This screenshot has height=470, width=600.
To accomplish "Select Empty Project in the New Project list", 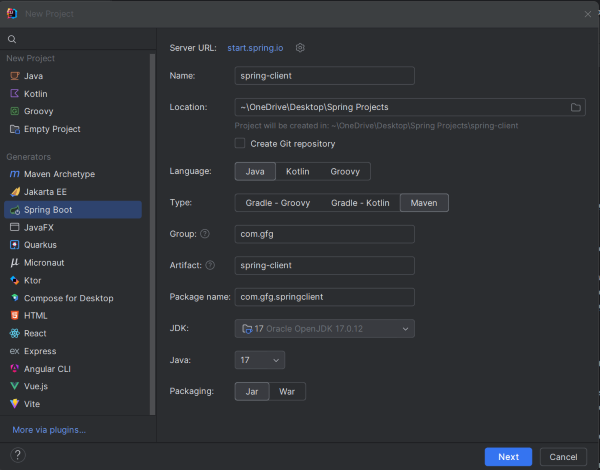I will coord(52,129).
